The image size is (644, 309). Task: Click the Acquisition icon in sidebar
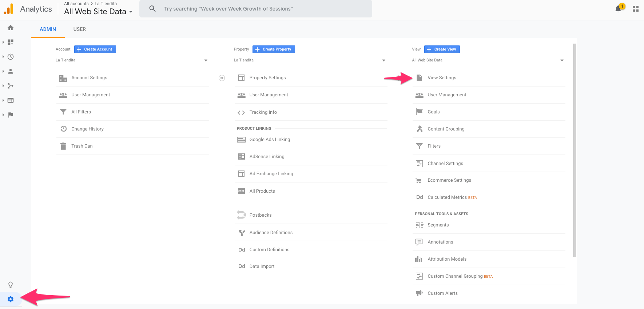(x=11, y=86)
